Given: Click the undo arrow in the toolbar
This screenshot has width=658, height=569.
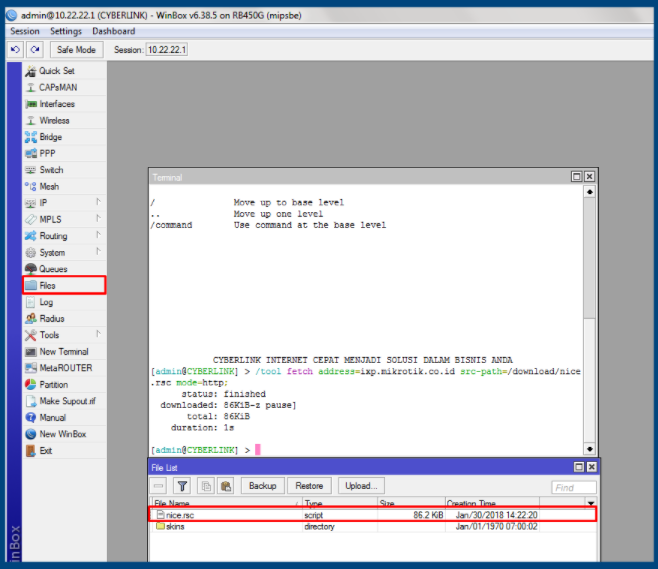Looking at the screenshot, I should [x=15, y=50].
